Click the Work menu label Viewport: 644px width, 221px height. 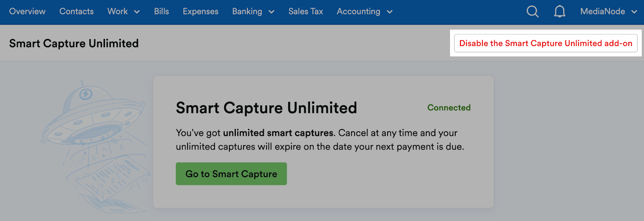point(118,12)
